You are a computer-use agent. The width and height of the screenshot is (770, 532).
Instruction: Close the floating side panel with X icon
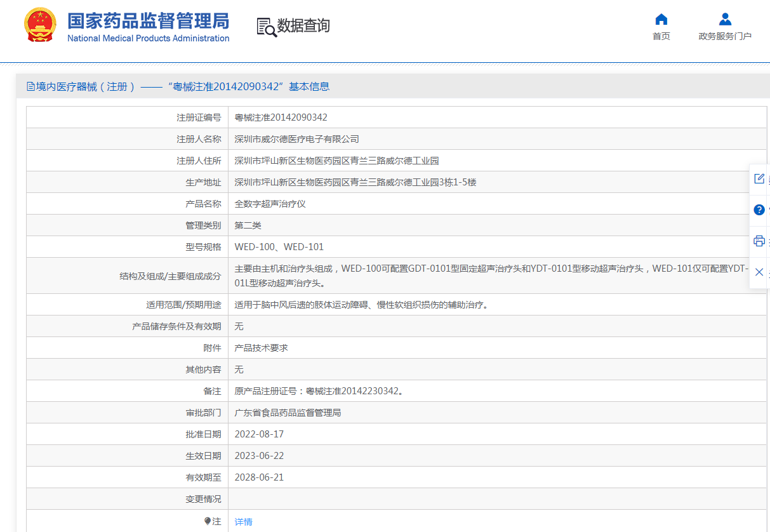(759, 272)
